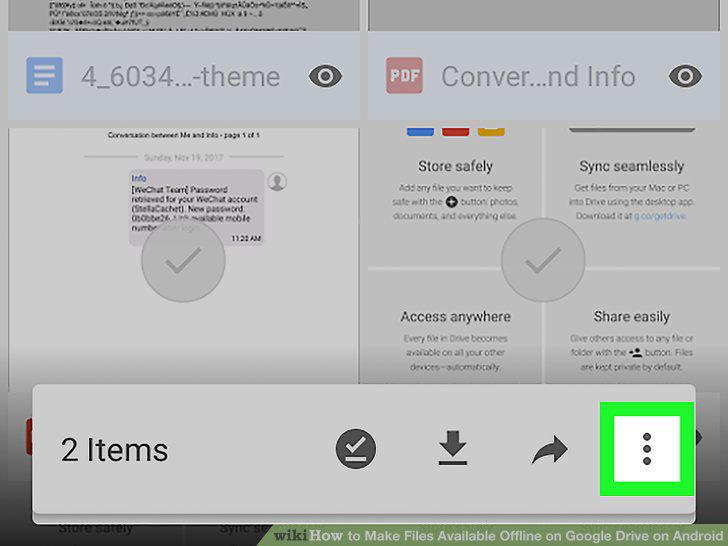Open the 4_6034...-theme file name
The height and width of the screenshot is (546, 728).
(181, 77)
